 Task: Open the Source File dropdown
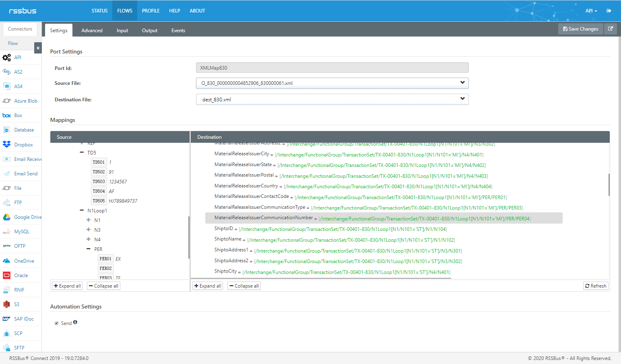(x=332, y=83)
